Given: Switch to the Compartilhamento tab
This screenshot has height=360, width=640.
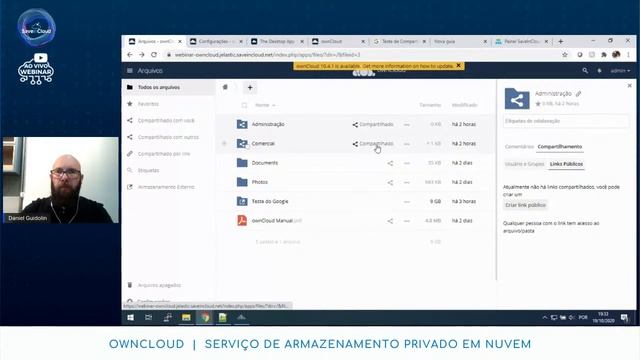Looking at the screenshot, I should pos(560,147).
